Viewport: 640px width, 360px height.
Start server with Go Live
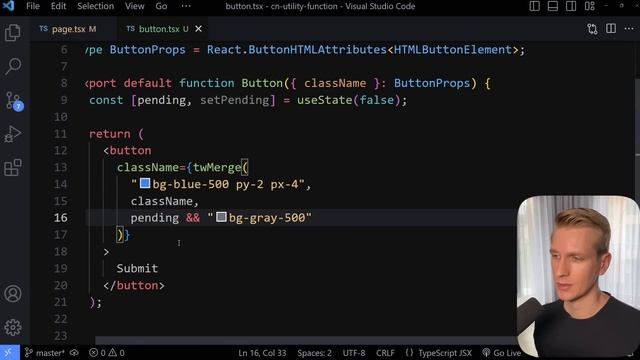point(502,353)
